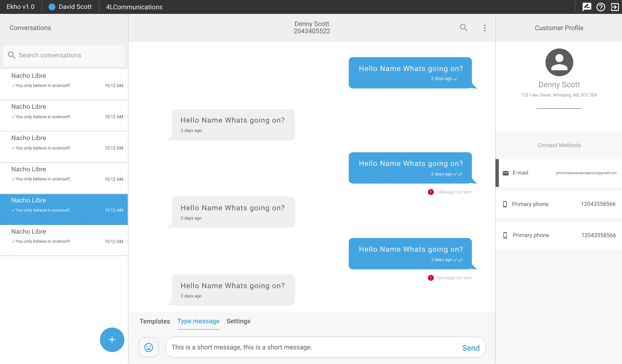Click the johnmclastnamelongerson@gmail.com email address
This screenshot has height=364, width=622.
(x=586, y=173)
